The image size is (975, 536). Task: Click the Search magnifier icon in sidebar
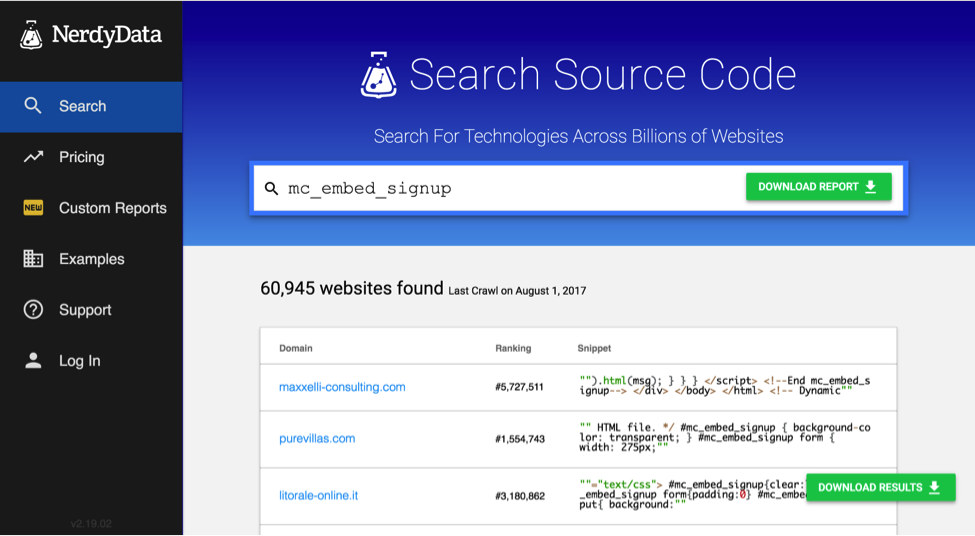point(33,106)
